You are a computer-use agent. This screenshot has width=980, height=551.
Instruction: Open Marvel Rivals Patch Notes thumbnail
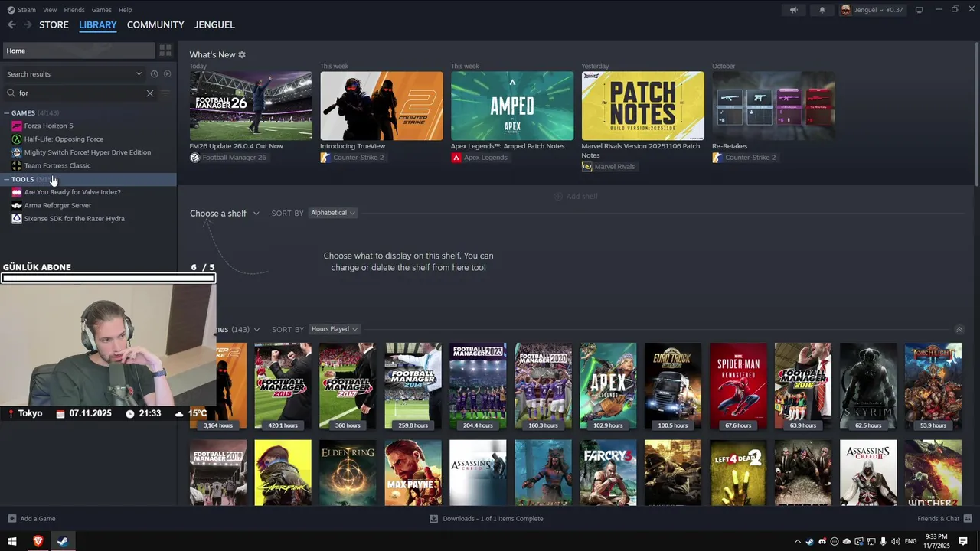click(643, 106)
